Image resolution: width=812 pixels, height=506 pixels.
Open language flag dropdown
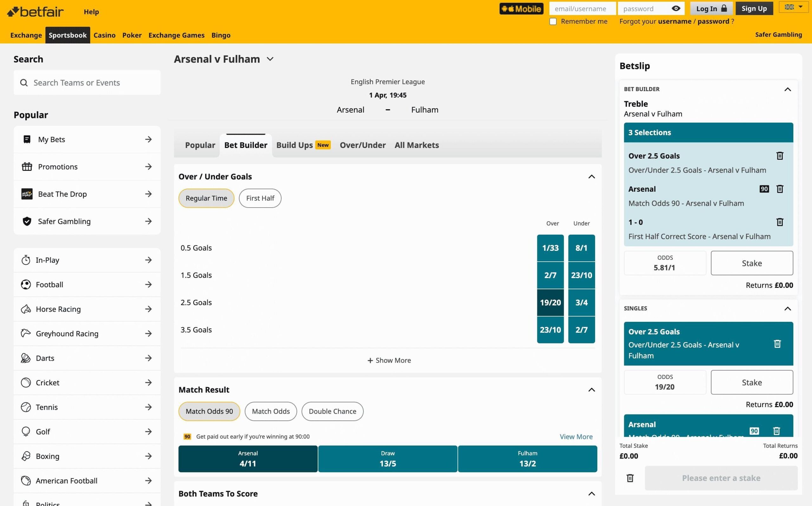point(793,7)
